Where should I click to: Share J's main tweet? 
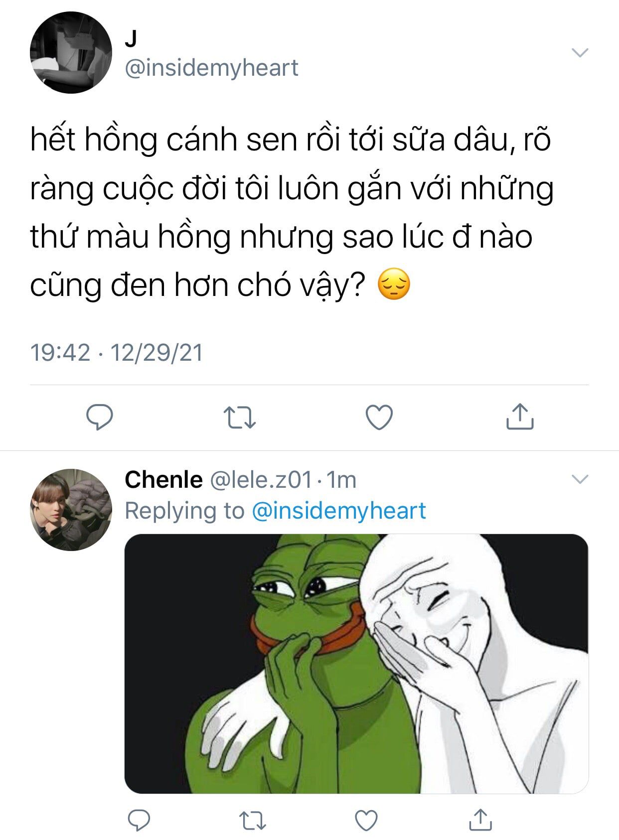click(x=520, y=417)
